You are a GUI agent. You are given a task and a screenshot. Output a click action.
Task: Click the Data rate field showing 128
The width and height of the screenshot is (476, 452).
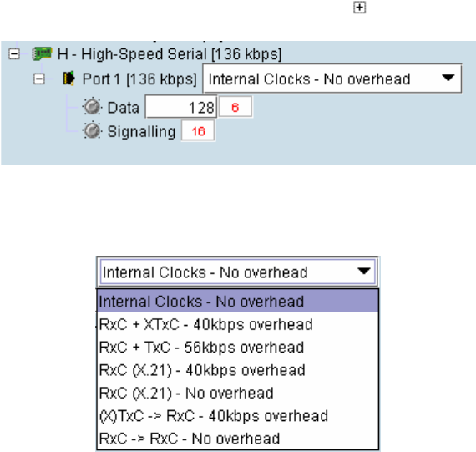coord(181,107)
